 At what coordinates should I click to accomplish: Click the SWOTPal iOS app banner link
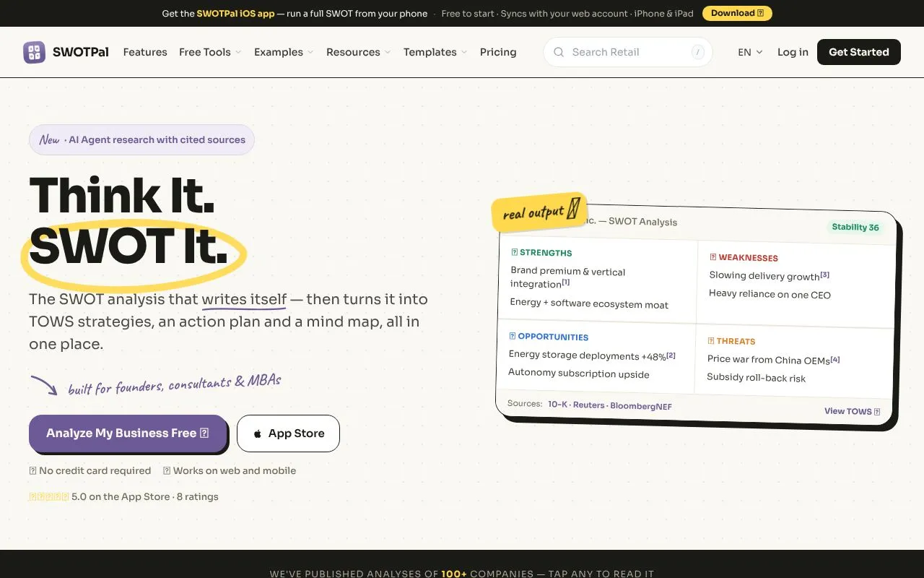235,13
